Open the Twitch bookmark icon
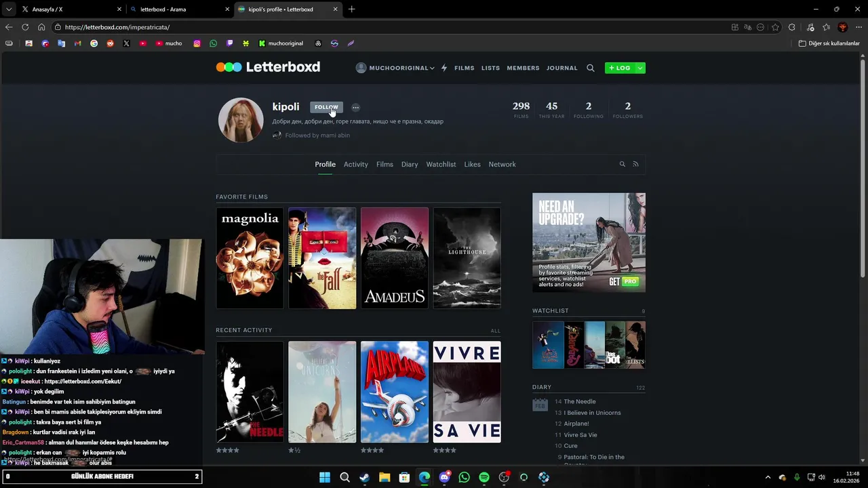Image resolution: width=868 pixels, height=488 pixels. click(229, 43)
